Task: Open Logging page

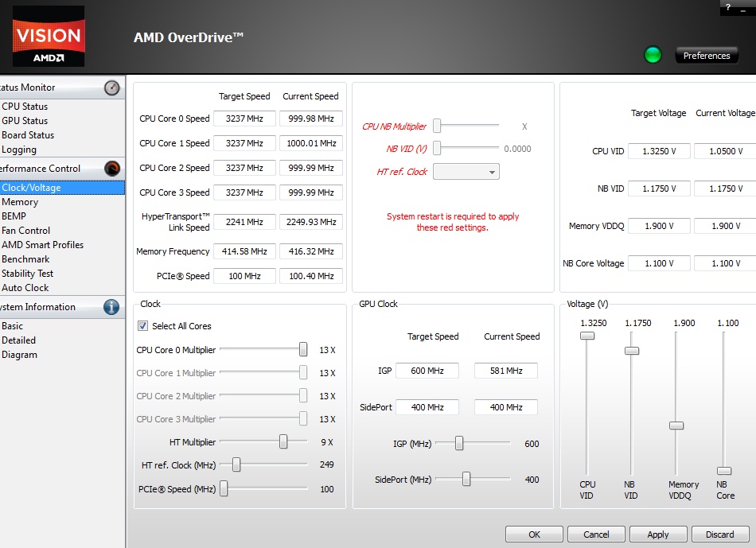Action: 19,150
